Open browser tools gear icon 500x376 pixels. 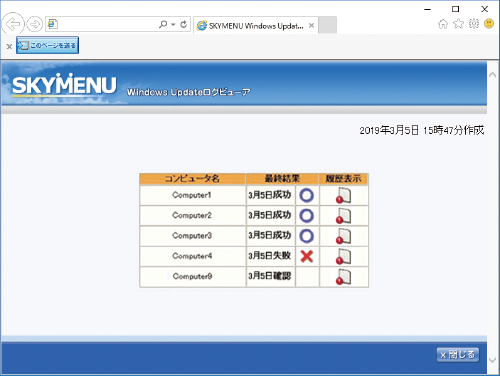coord(474,24)
